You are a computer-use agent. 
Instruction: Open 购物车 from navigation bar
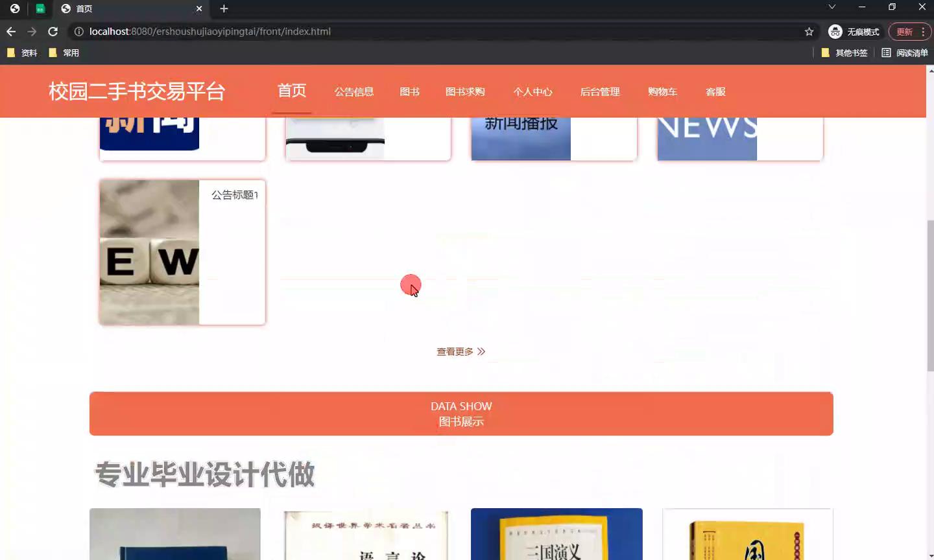coord(662,91)
